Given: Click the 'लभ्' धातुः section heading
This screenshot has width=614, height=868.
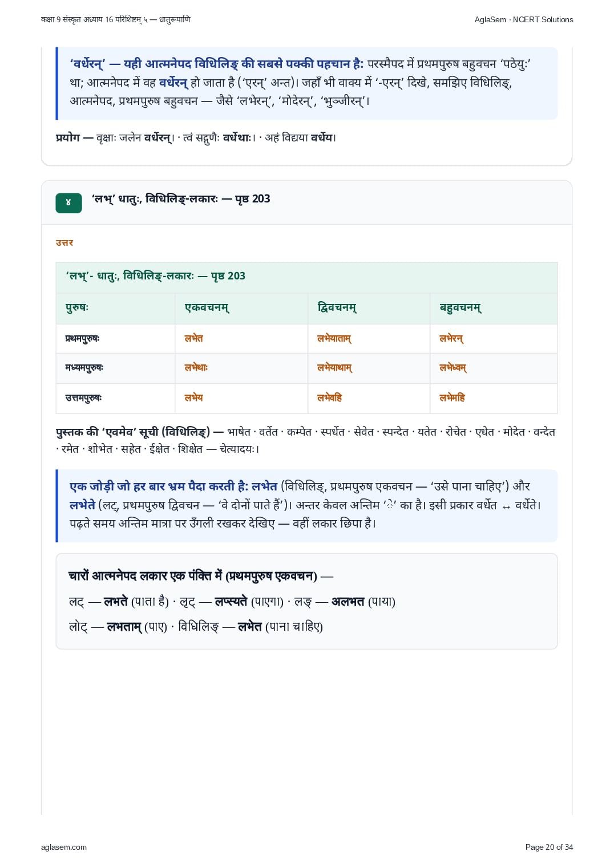Looking at the screenshot, I should pos(180,199).
